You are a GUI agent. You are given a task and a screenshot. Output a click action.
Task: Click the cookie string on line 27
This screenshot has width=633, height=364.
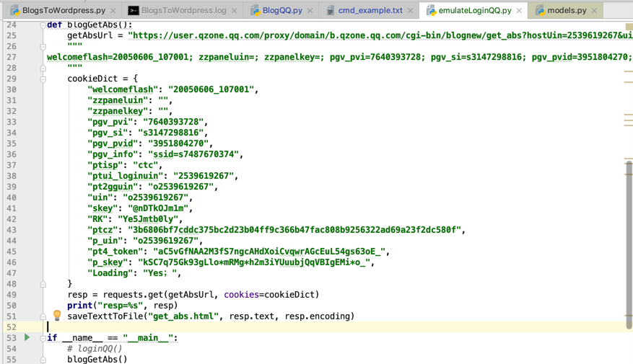point(339,57)
